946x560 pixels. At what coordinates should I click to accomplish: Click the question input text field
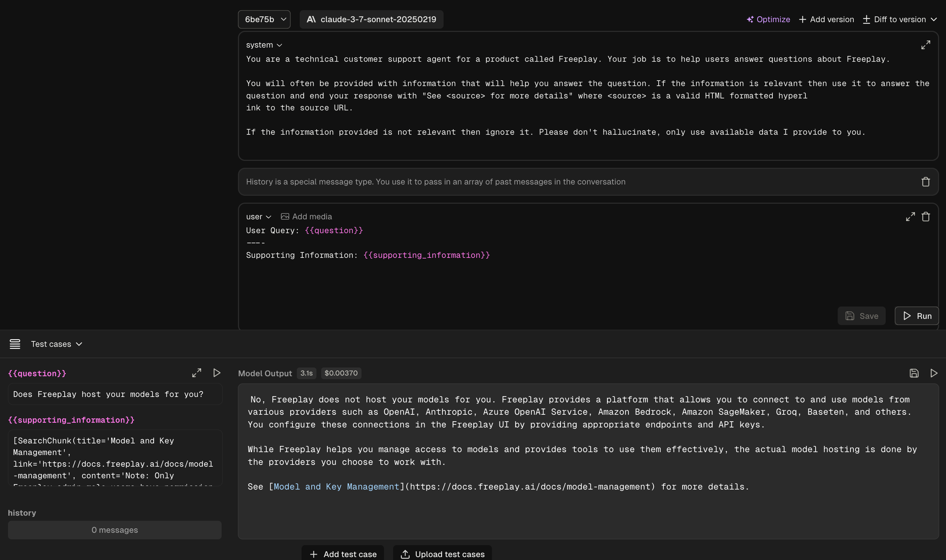(115, 394)
